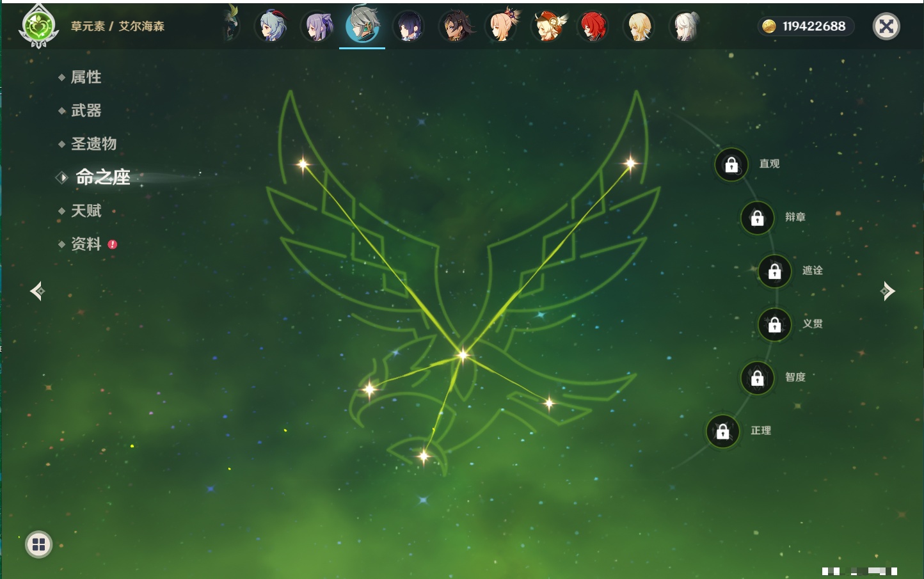This screenshot has height=579, width=924.
Task: Select the blue-haired horned character avatar
Action: point(271,26)
